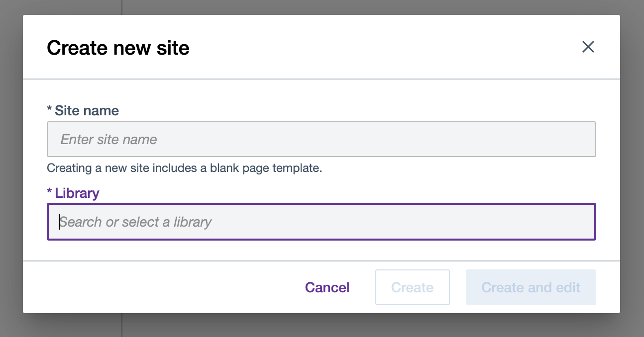Click Cancel to abandon site creation
Viewport: 644px width, 337px height.
pos(327,287)
